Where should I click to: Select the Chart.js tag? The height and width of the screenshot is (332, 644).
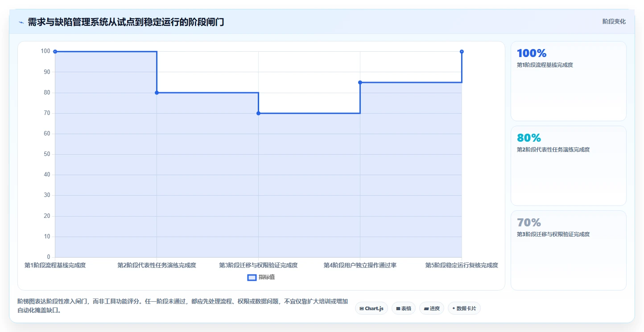[x=372, y=308]
